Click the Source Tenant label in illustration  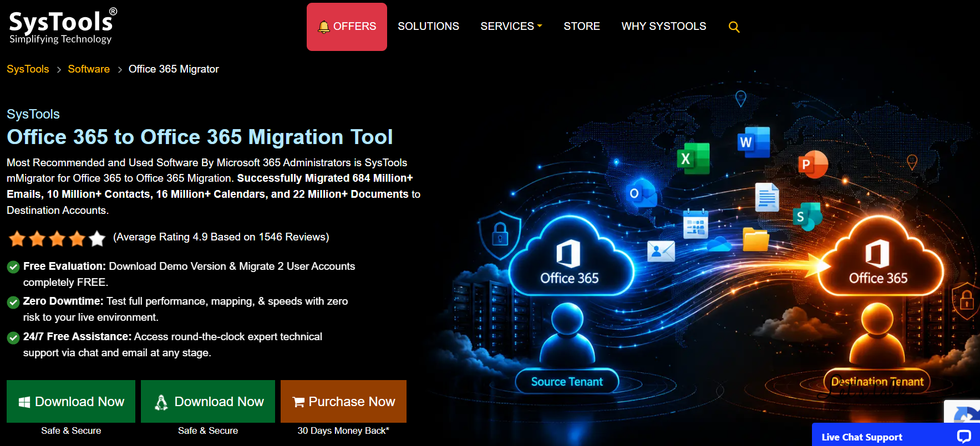[x=567, y=381]
